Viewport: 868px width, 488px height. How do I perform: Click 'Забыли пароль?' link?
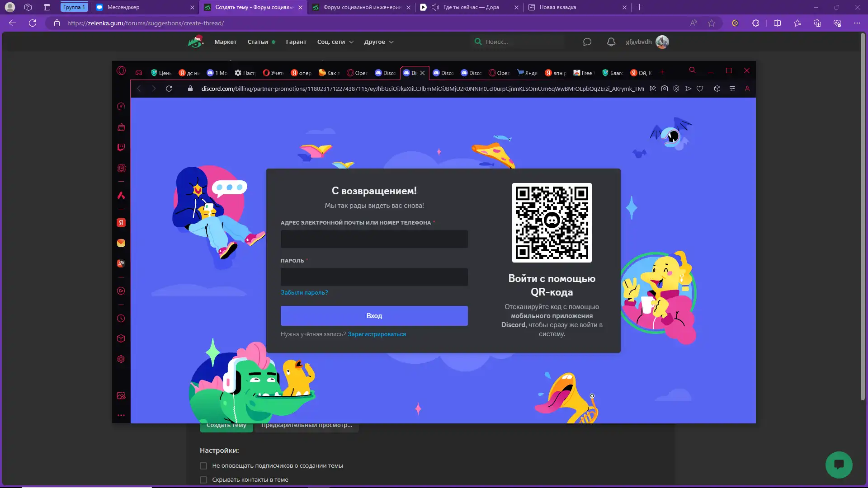click(304, 292)
